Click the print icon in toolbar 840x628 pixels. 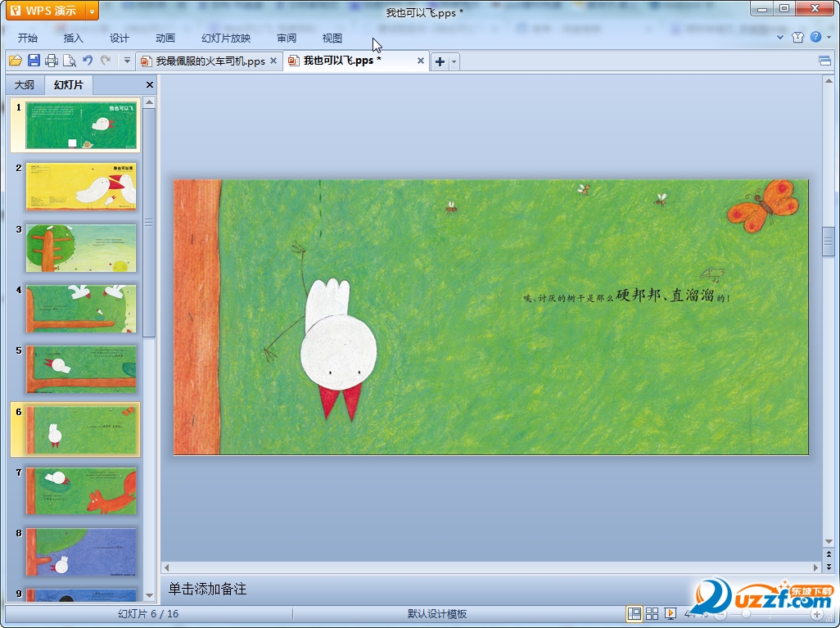click(x=52, y=61)
